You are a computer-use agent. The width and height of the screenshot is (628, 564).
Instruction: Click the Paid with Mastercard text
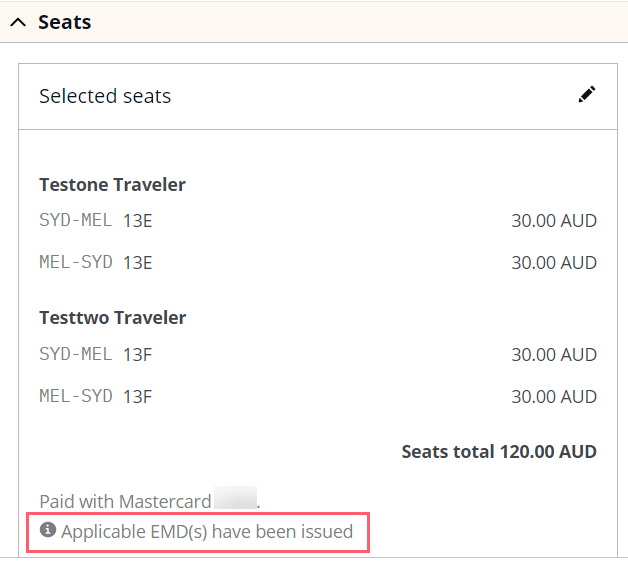(125, 502)
